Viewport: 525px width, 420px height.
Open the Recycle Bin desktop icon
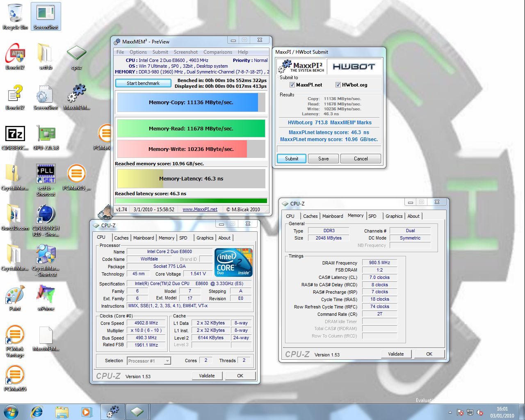click(15, 16)
